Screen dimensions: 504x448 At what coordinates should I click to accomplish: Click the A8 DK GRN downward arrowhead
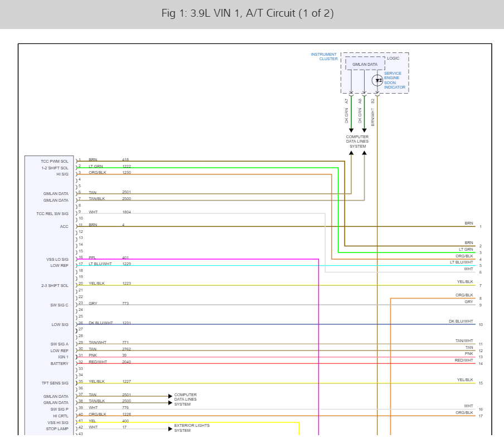click(364, 130)
